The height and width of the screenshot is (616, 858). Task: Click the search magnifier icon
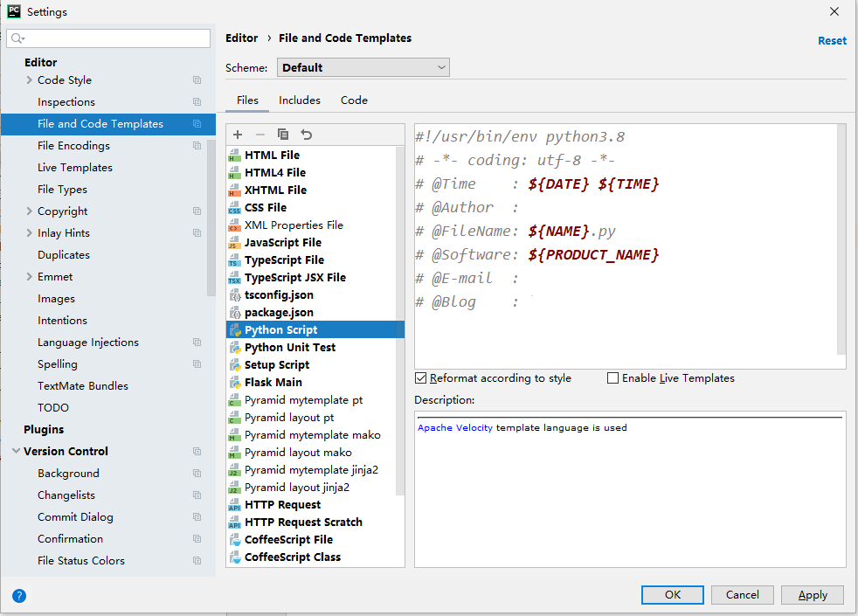tap(17, 38)
